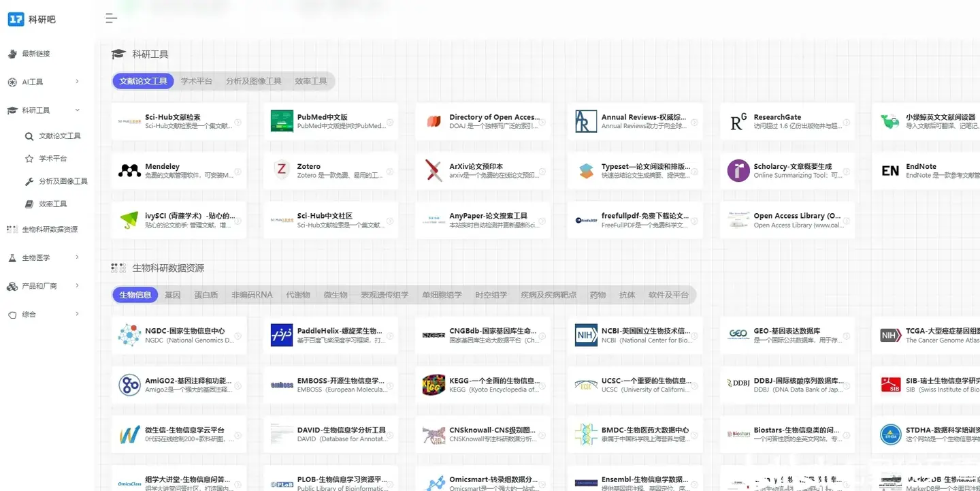980x491 pixels.
Task: Open the NCBI NIH logo icon
Action: pos(586,335)
